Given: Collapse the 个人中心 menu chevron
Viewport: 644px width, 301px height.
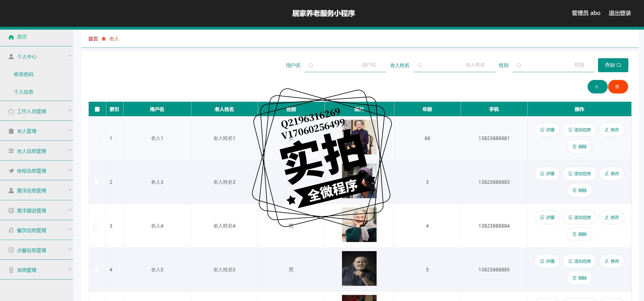Looking at the screenshot, I should [x=70, y=56].
